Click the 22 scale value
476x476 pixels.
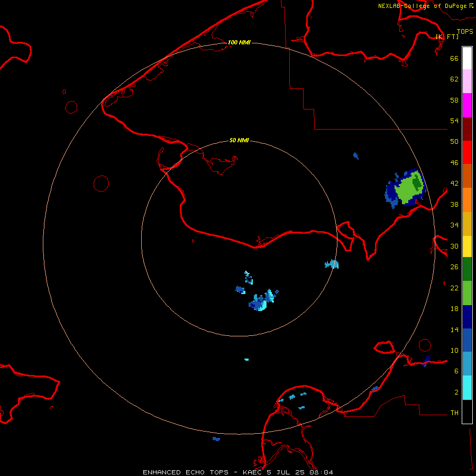[x=454, y=288]
